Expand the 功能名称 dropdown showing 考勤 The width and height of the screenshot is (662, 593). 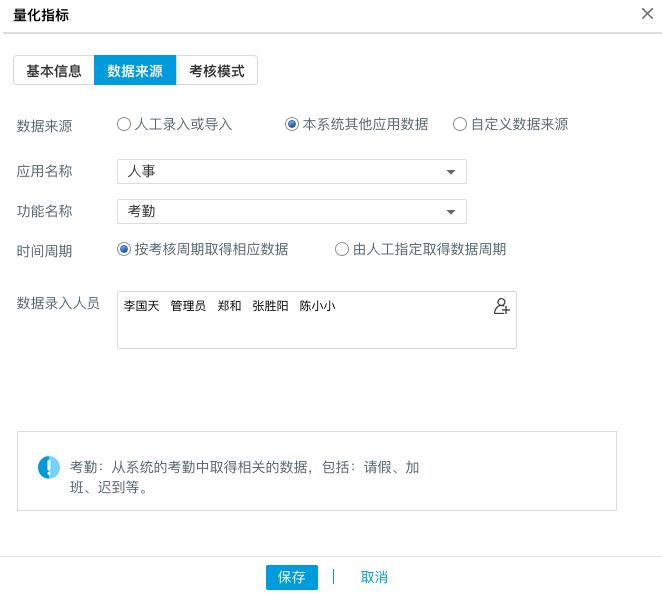(291, 212)
